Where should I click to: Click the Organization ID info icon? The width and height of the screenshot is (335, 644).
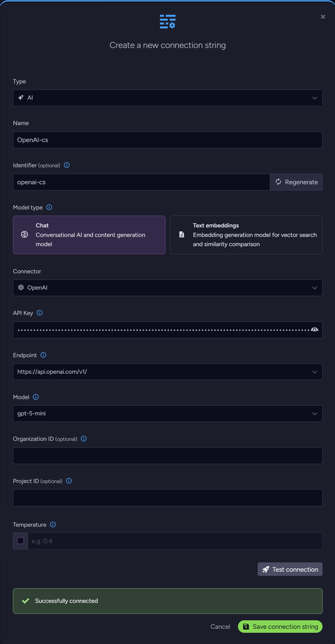(x=84, y=439)
